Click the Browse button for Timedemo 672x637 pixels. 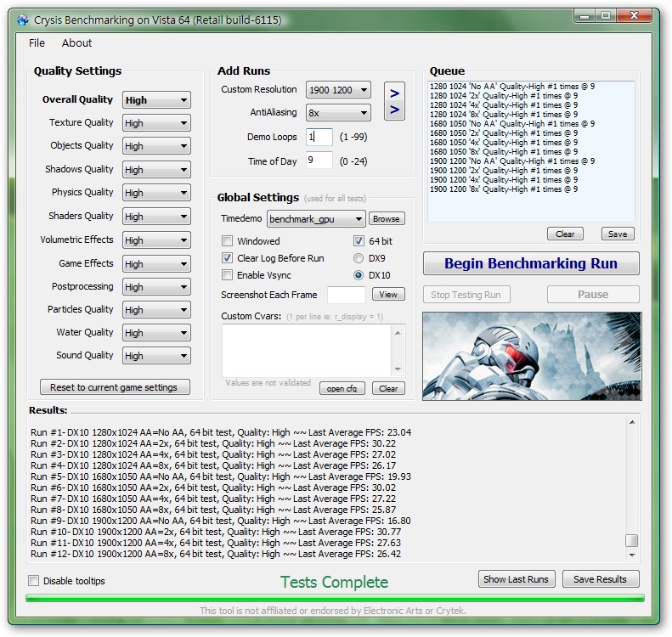pyautogui.click(x=387, y=219)
